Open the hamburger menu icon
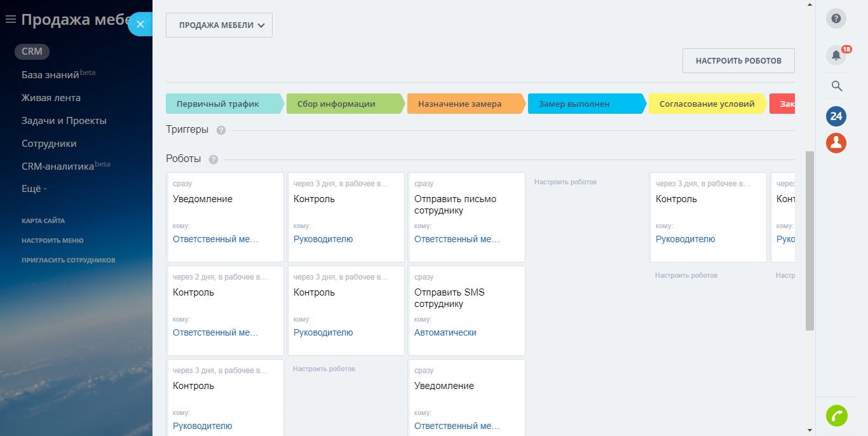The width and height of the screenshot is (868, 436). [x=10, y=20]
